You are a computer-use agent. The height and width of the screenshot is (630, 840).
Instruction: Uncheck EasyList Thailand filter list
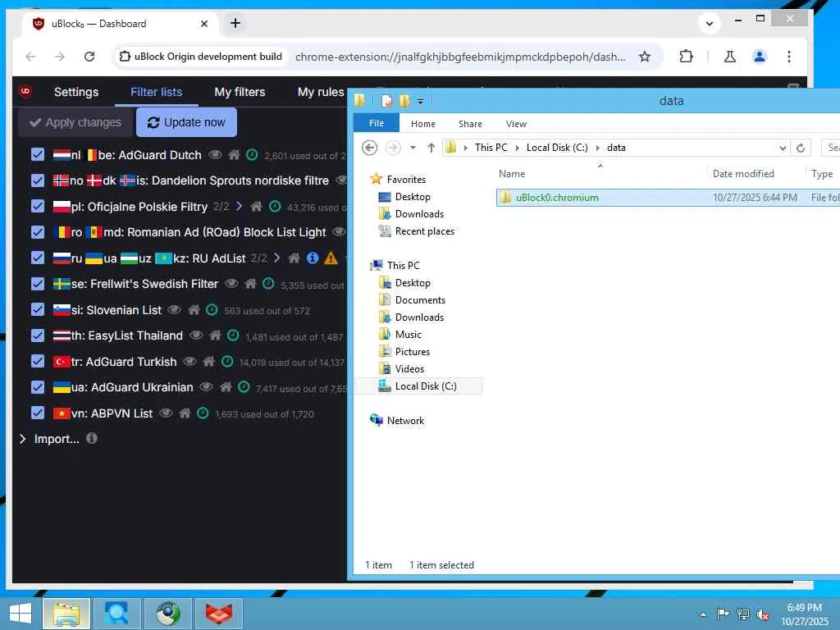(x=38, y=336)
